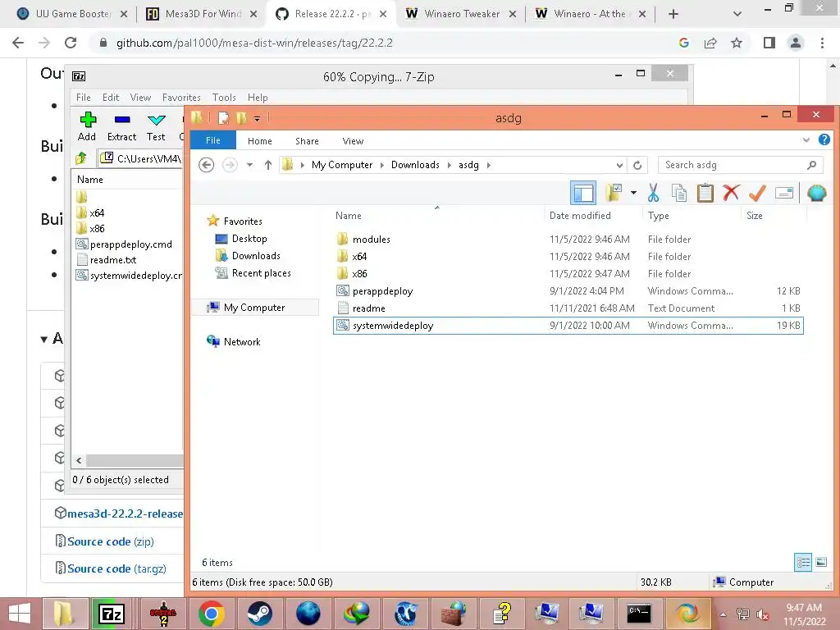
Task: Open folder options icon in Explorer toolbar
Action: [x=614, y=193]
